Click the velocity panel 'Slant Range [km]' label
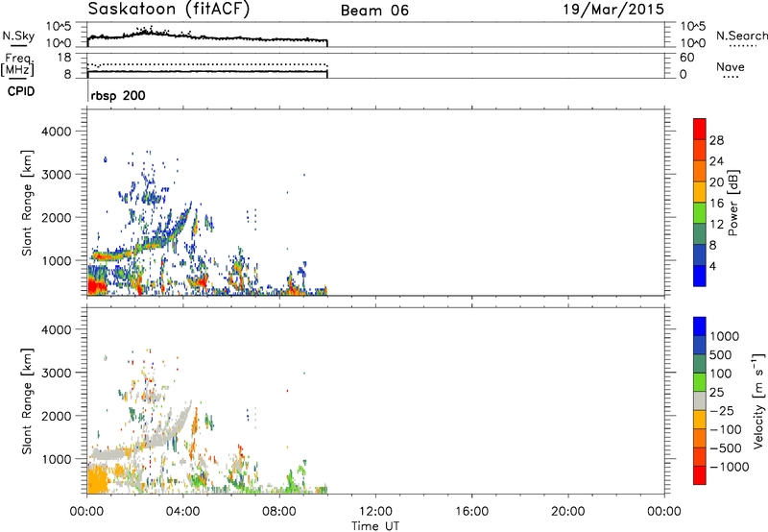Viewport: 768px width, 532px height. coord(27,401)
